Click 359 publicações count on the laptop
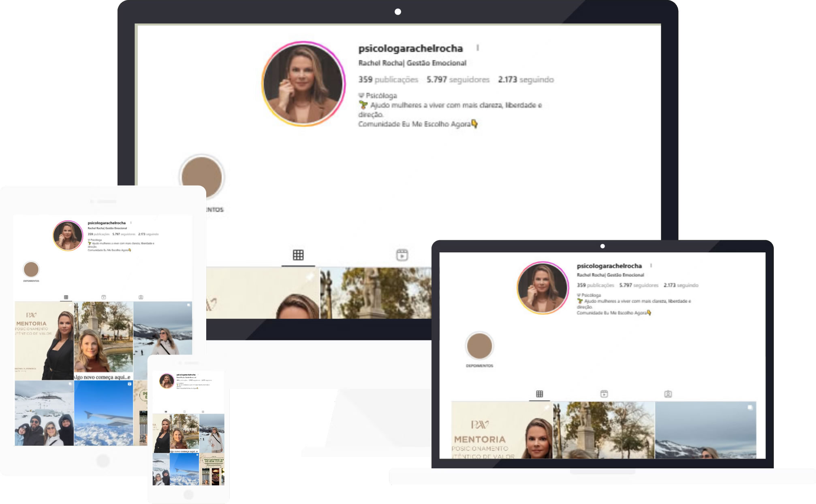Screen dimensions: 816x504 [x=595, y=285]
